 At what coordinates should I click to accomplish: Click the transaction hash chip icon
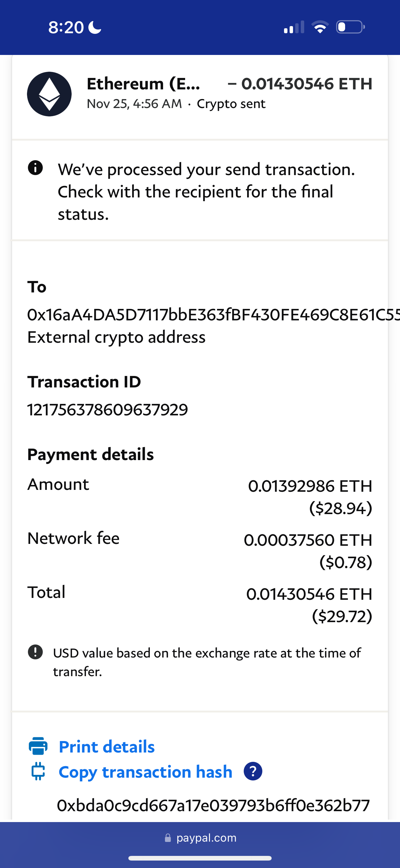point(38,771)
